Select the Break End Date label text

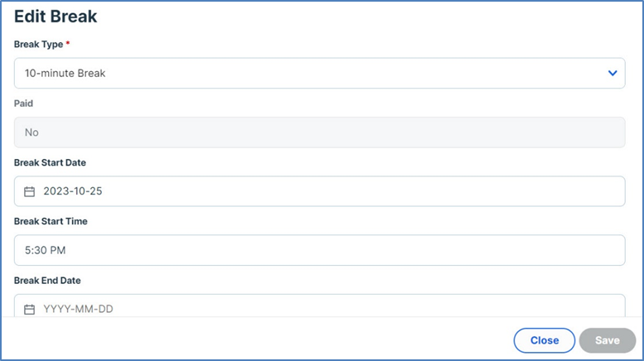click(47, 281)
